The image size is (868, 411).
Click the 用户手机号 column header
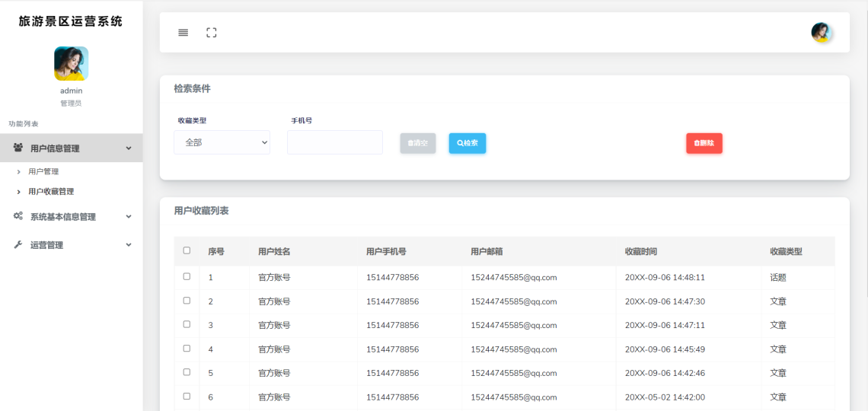click(x=386, y=252)
